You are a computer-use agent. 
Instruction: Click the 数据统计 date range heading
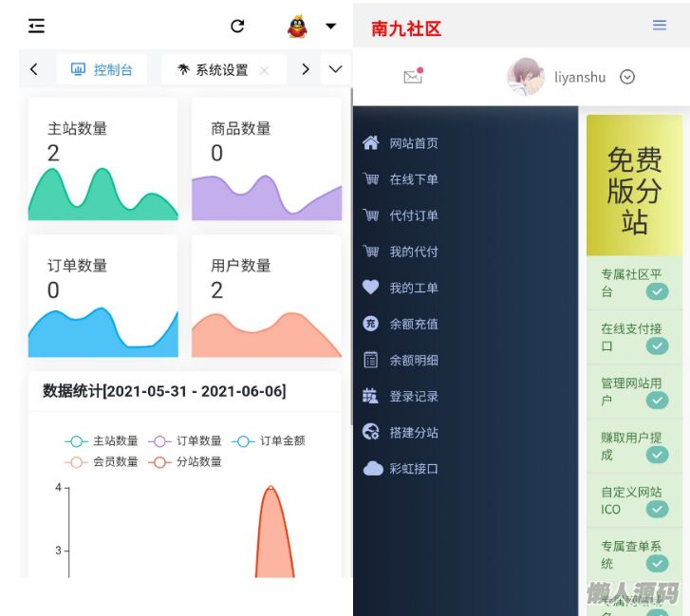[x=164, y=391]
